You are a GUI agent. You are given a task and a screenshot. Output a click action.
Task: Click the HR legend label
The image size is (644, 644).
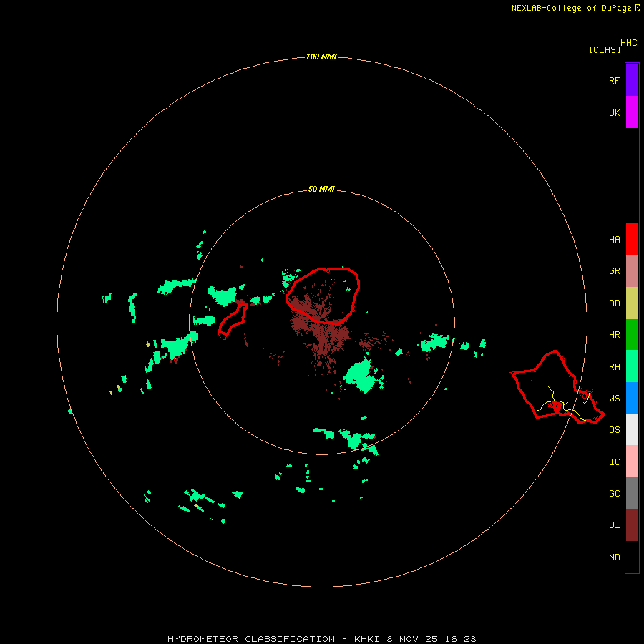[614, 335]
